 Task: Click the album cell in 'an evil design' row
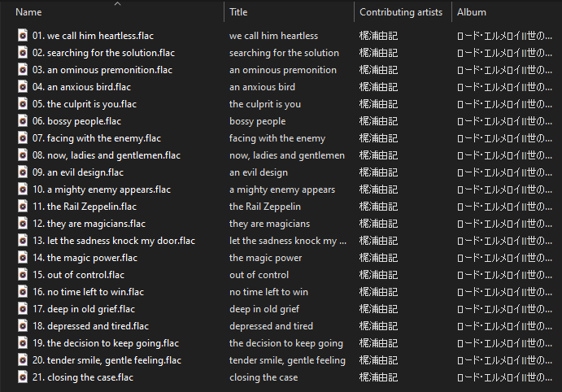click(x=504, y=172)
